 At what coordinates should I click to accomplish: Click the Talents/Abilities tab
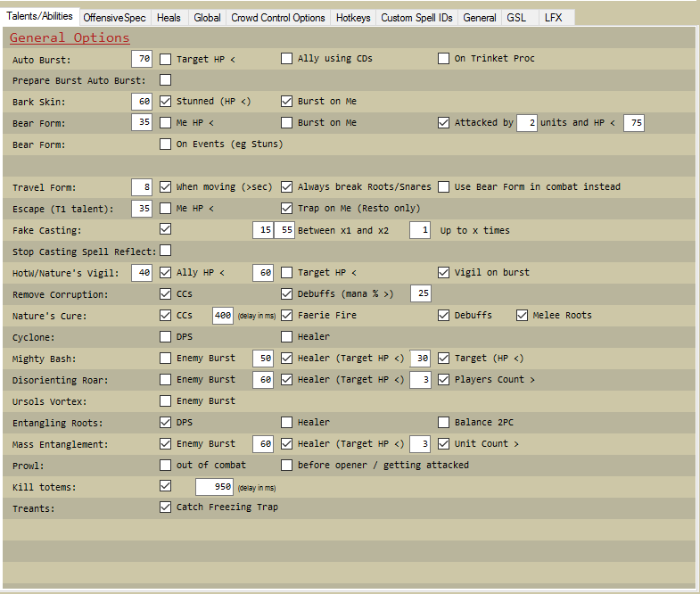40,16
